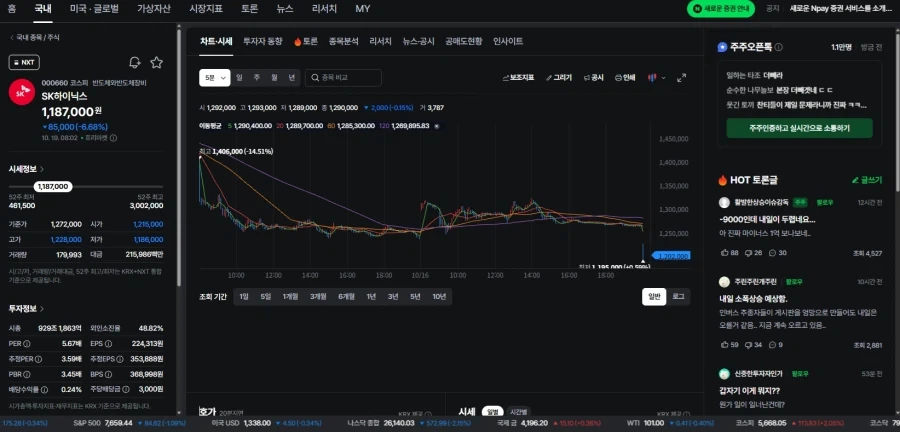Set lookup period to 1일
900x432 pixels.
pos(244,297)
